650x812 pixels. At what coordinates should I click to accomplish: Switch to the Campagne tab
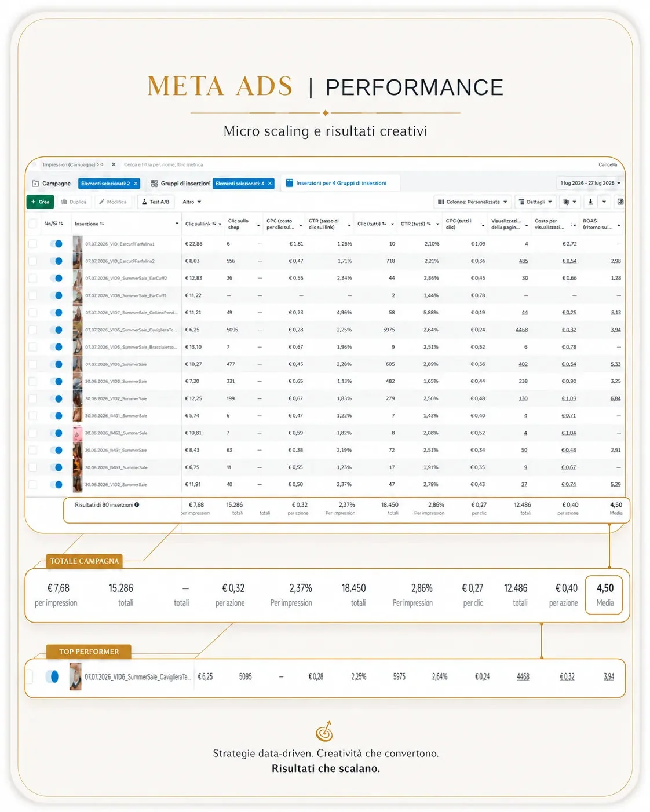52,184
